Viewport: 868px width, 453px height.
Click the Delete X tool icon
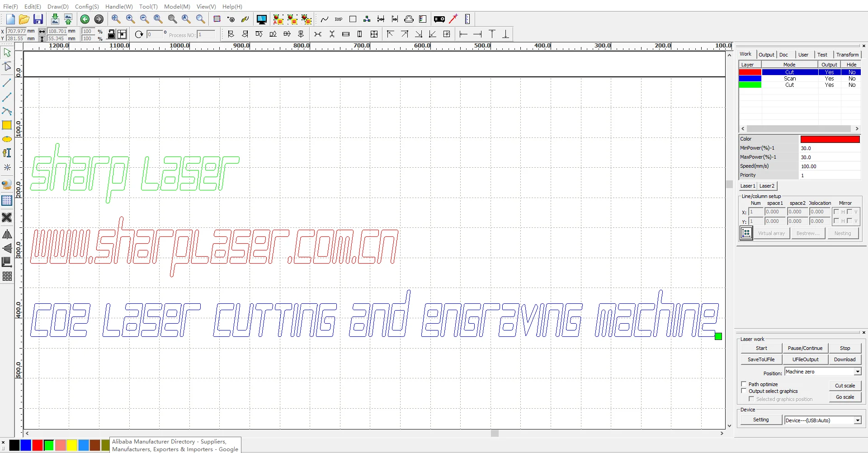point(7,217)
